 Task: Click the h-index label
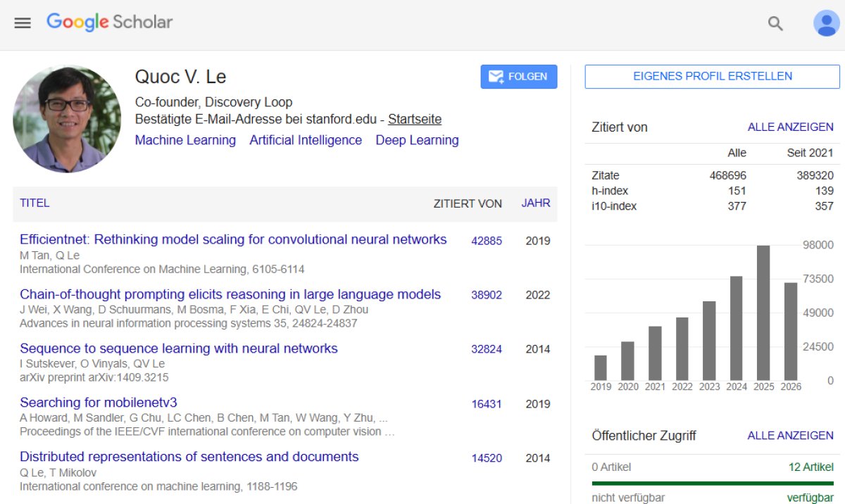point(610,191)
